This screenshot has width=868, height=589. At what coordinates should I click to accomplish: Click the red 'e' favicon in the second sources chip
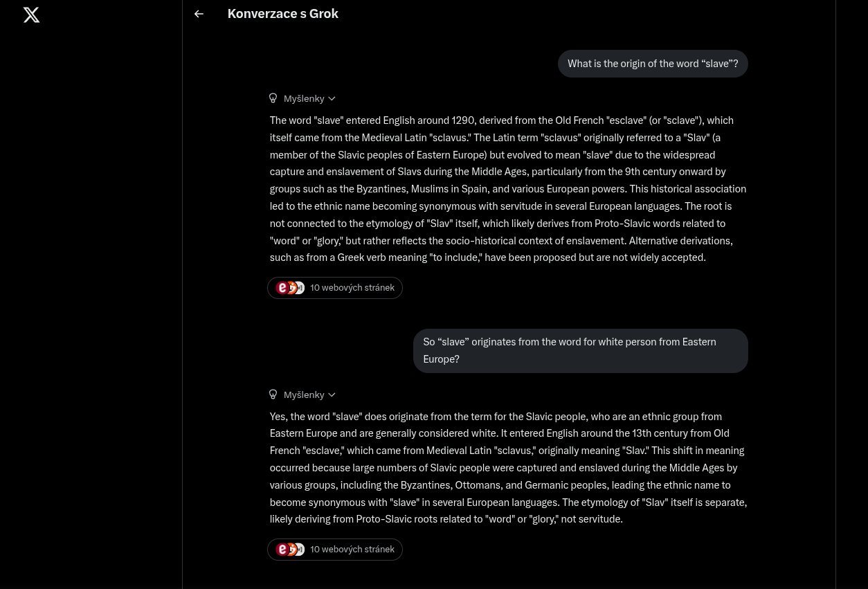tap(282, 550)
